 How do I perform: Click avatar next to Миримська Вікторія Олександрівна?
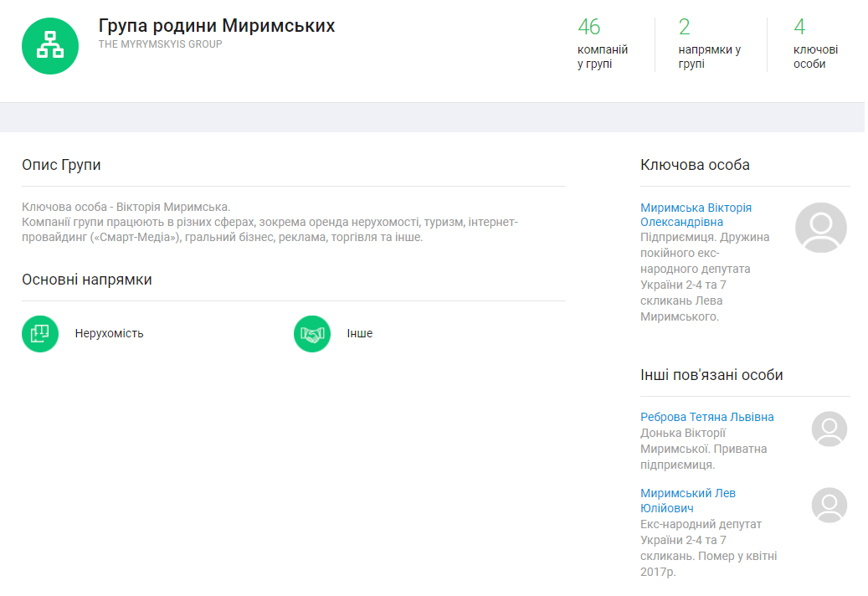[x=820, y=227]
